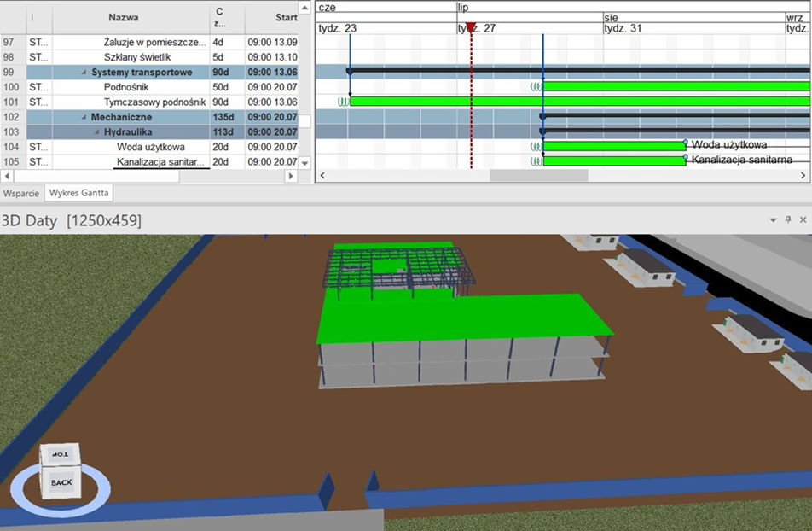Image resolution: width=812 pixels, height=531 pixels.
Task: Click the Gantt chart horizontal scrollbar thumb
Action: pyautogui.click(x=538, y=175)
